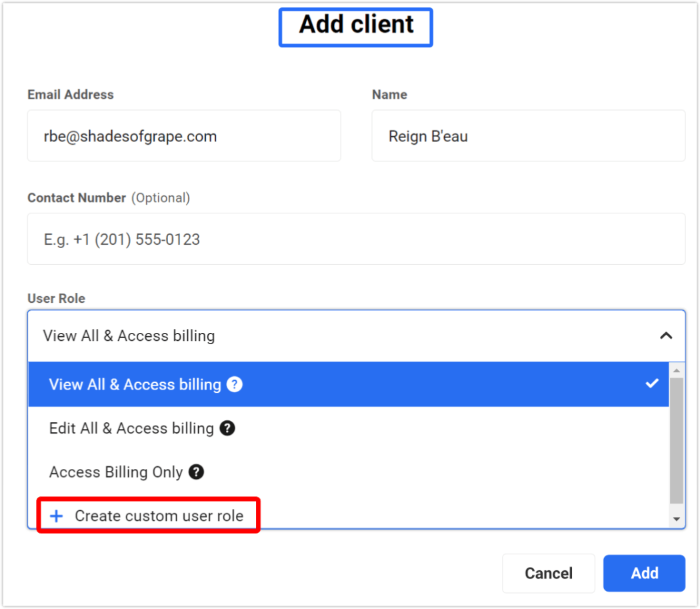Click the help icon beside View All & Access billing

235,384
